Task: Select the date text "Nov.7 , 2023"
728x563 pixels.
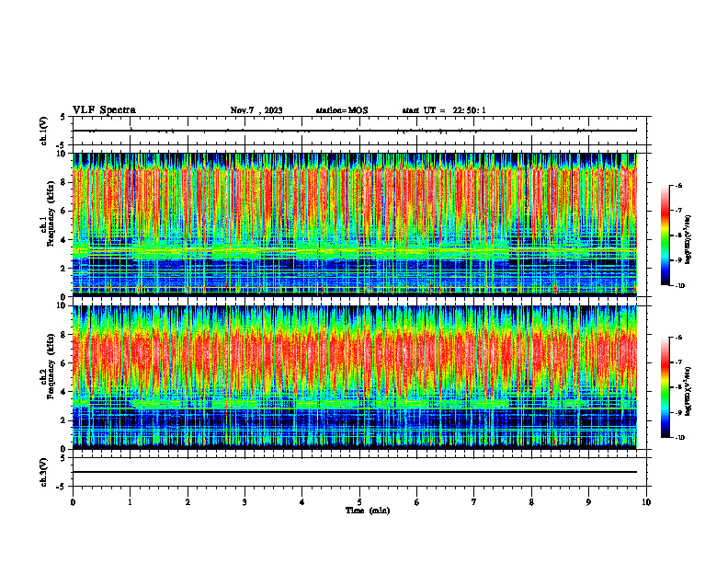Action: pos(256,110)
